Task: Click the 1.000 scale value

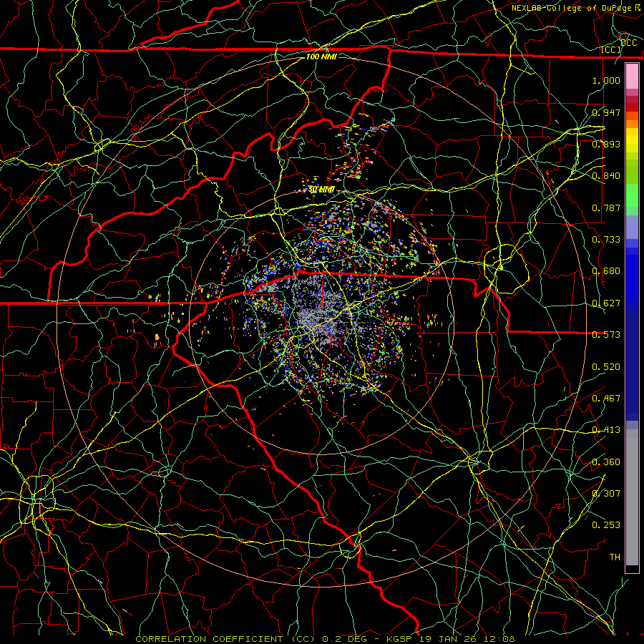Action: click(x=606, y=80)
